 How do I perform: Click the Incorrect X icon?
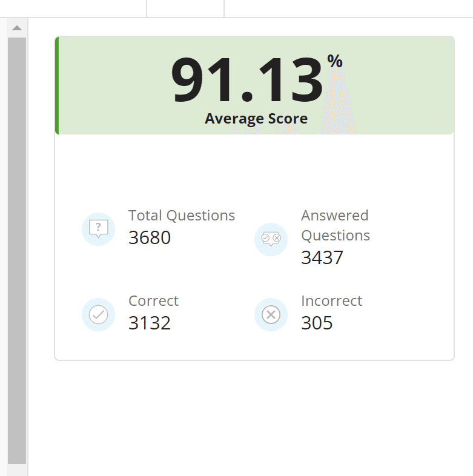pos(271,314)
